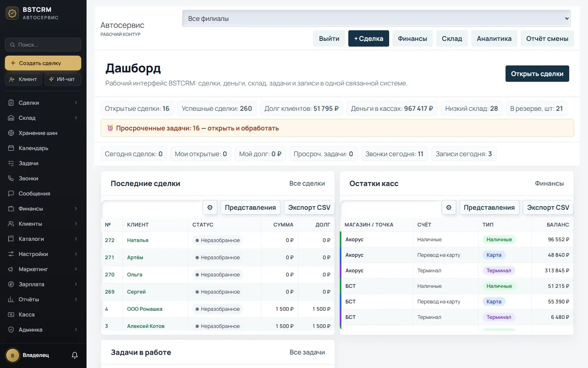Click Экспорт CSV in Последние сделки

[309, 207]
